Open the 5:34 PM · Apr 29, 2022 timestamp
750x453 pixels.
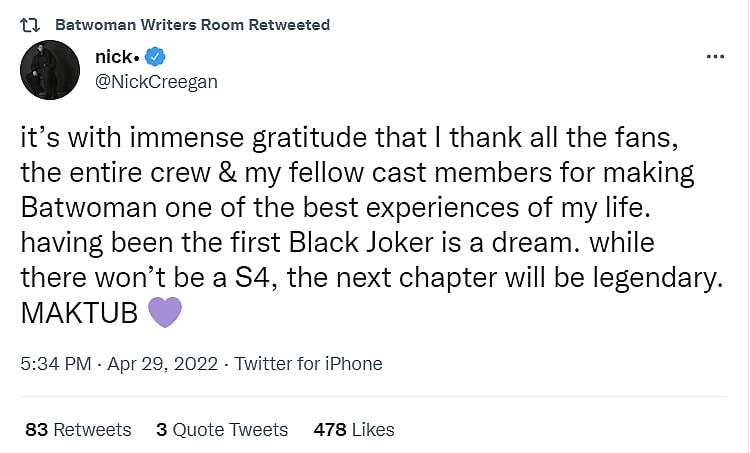[120, 364]
